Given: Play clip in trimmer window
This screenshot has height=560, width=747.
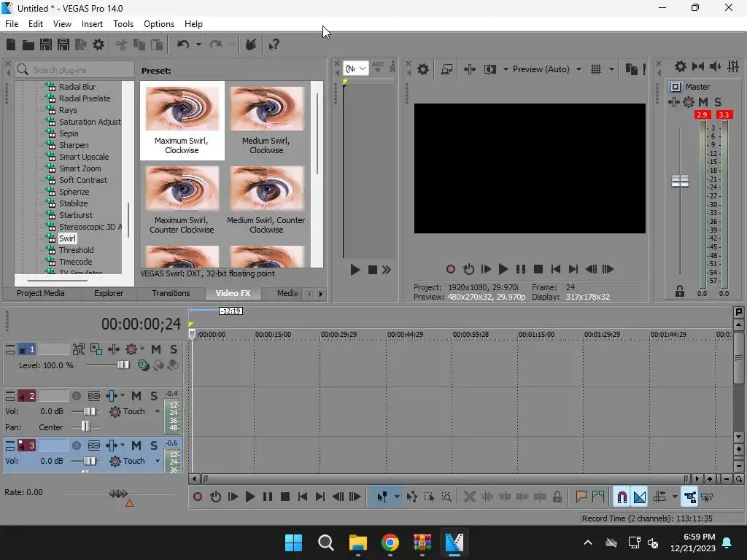Looking at the screenshot, I should tap(355, 270).
